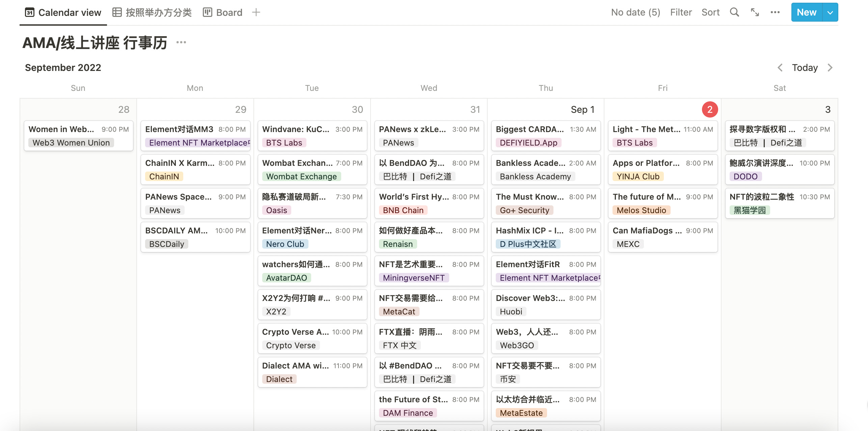This screenshot has height=431, width=868.
Task: Click the AMA/线上讲座 行事历 page title
Action: tap(95, 43)
